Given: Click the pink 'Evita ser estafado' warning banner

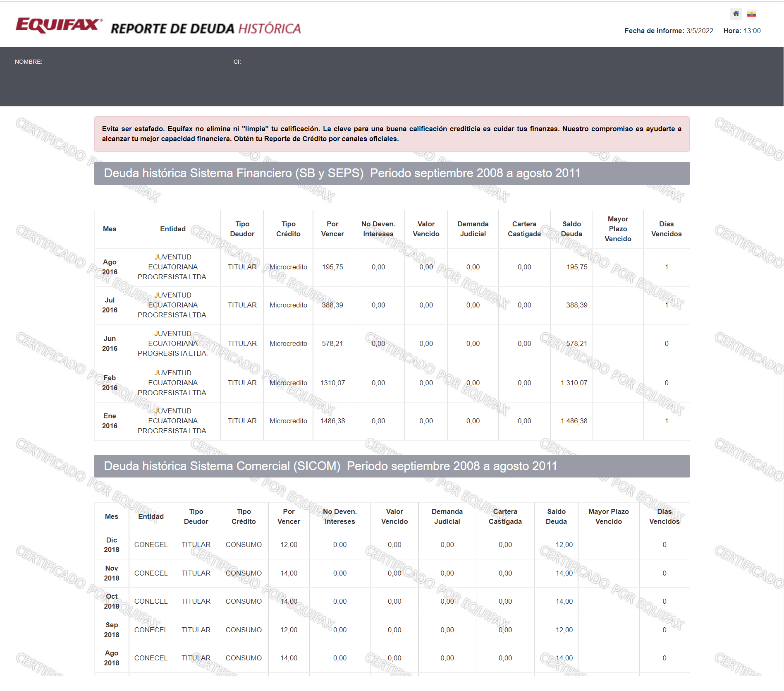Looking at the screenshot, I should pos(392,134).
